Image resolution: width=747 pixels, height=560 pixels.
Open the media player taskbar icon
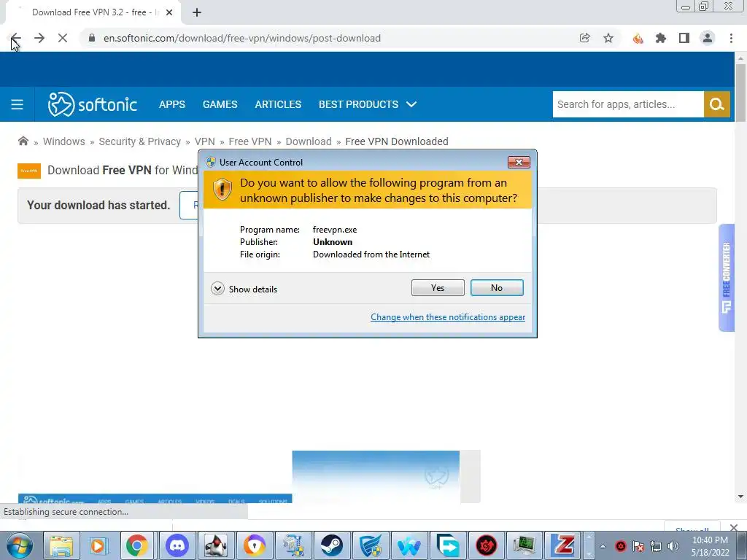98,545
